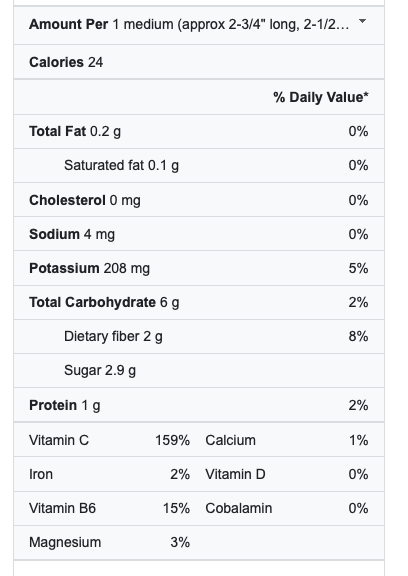Click the Sodium label
Screen dimensions: 408x576
tap(54, 234)
